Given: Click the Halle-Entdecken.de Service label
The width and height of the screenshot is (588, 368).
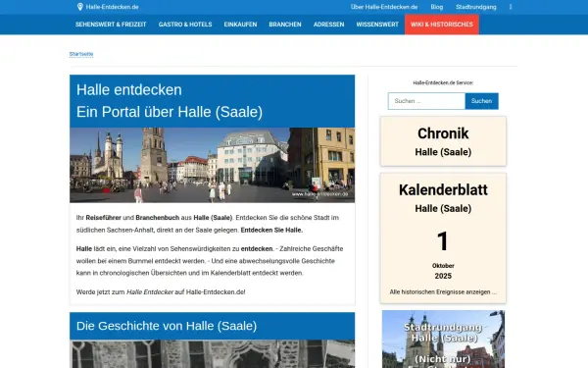Looking at the screenshot, I should 443,82.
